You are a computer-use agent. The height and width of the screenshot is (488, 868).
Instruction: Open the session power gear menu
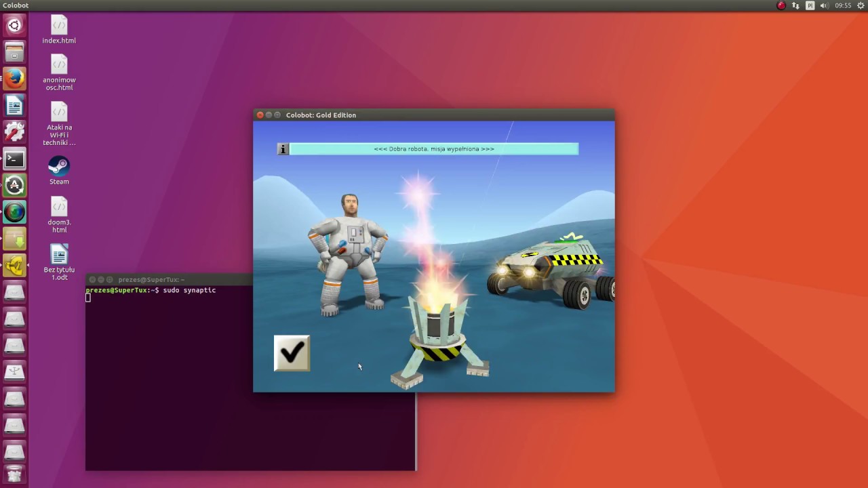coord(861,5)
